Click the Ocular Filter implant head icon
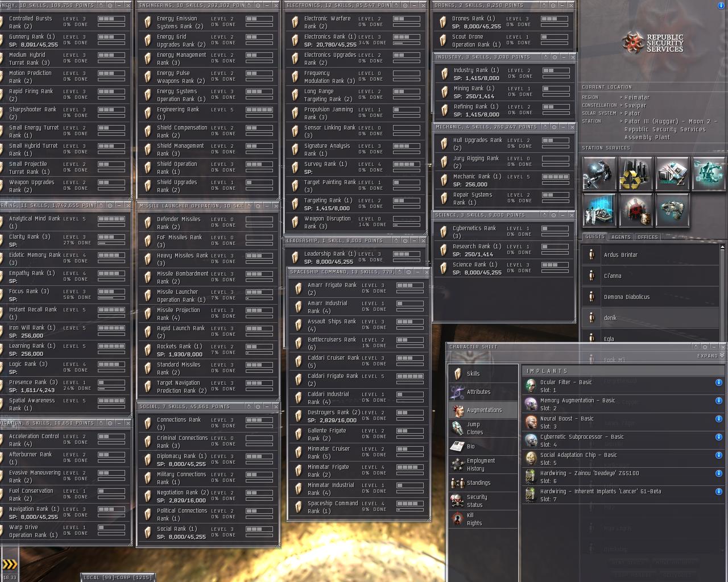Viewport: 728px width, 582px height. (531, 386)
